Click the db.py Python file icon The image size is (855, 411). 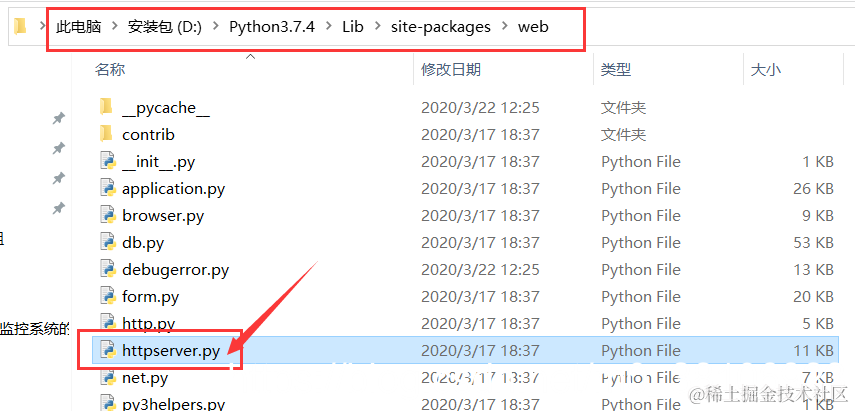[x=108, y=243]
